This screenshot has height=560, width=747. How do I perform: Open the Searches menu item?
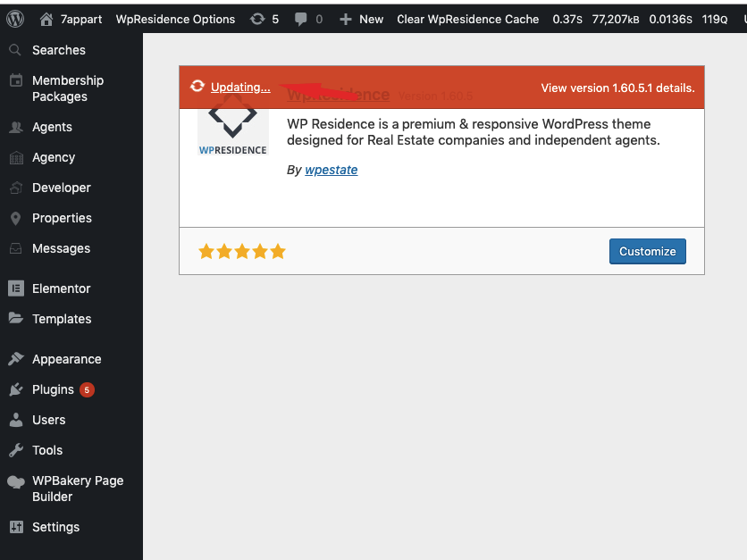pyautogui.click(x=59, y=50)
